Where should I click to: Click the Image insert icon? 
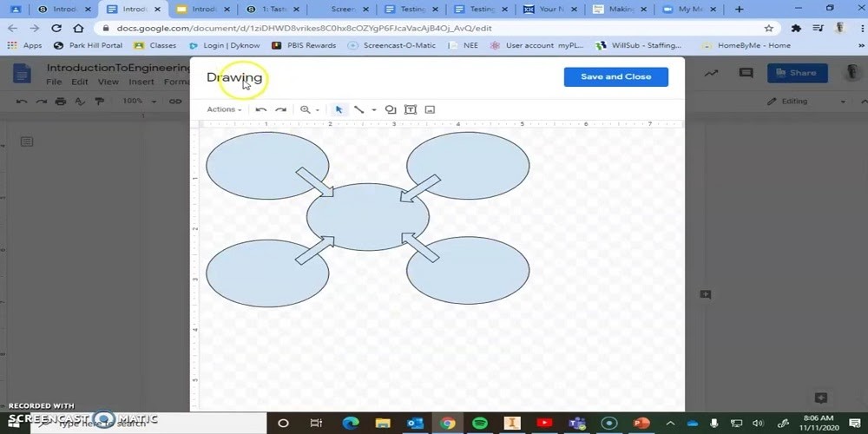tap(430, 110)
